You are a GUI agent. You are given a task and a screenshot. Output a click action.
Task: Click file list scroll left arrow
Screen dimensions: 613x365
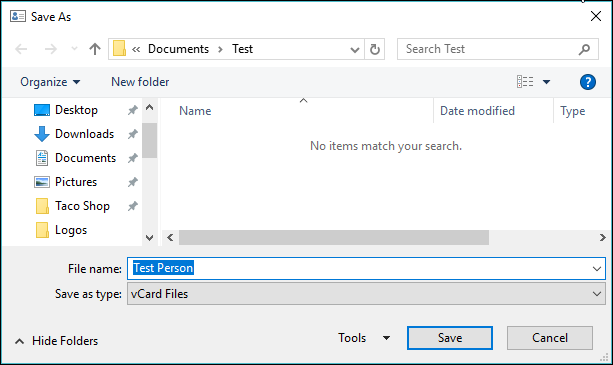click(x=170, y=238)
